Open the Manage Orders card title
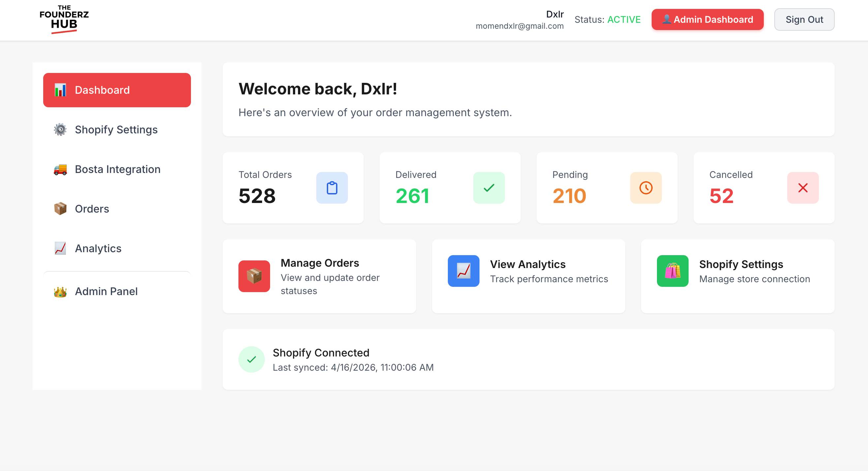The height and width of the screenshot is (471, 868). point(320,263)
